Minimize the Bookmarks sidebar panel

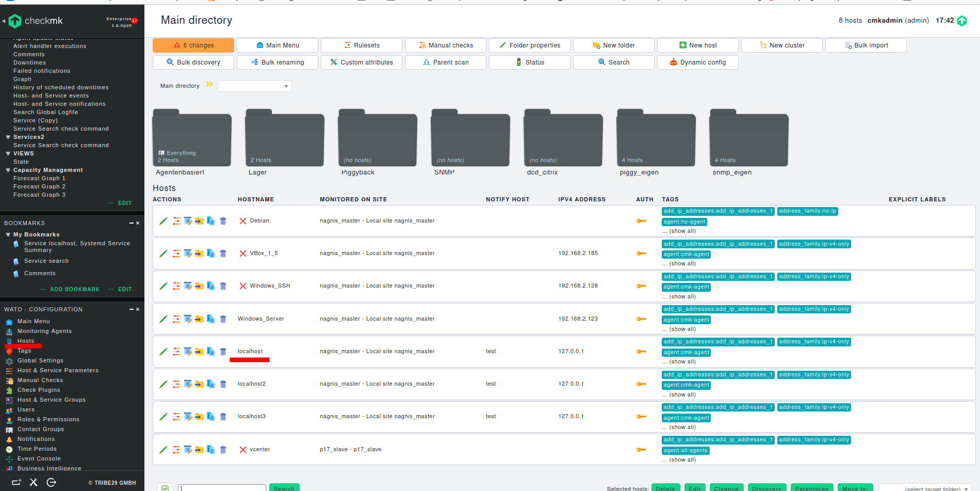point(132,223)
